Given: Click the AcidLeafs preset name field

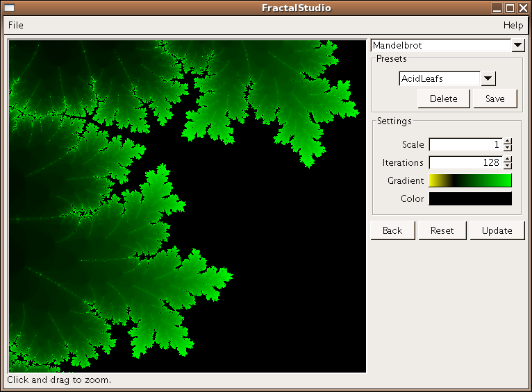Looking at the screenshot, I should coord(439,79).
